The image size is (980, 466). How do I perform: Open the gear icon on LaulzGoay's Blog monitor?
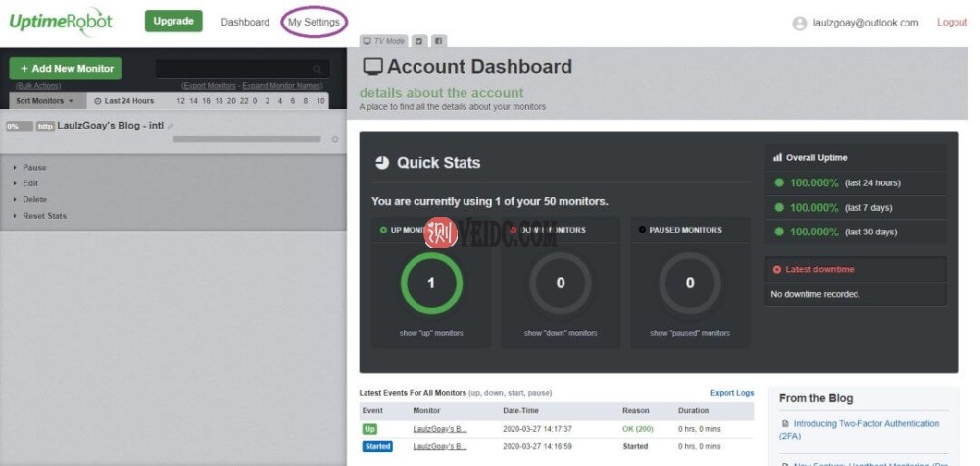[x=334, y=140]
